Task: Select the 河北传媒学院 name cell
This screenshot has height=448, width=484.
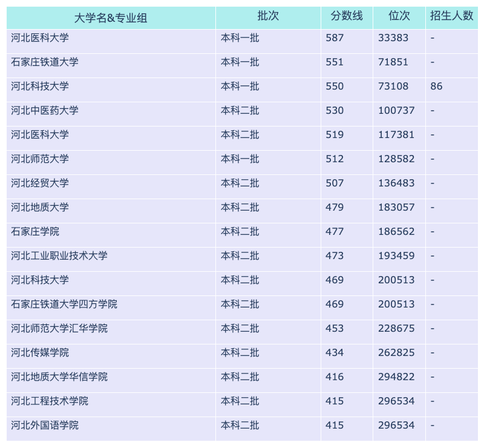Action: click(x=111, y=356)
